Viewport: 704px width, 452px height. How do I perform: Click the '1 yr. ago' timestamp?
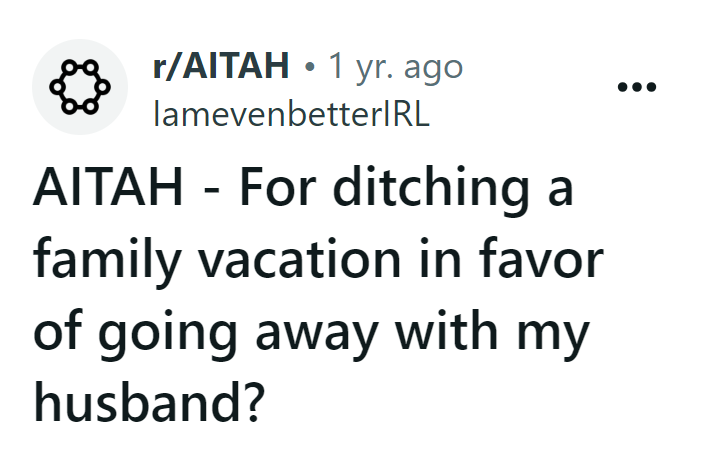click(x=396, y=68)
